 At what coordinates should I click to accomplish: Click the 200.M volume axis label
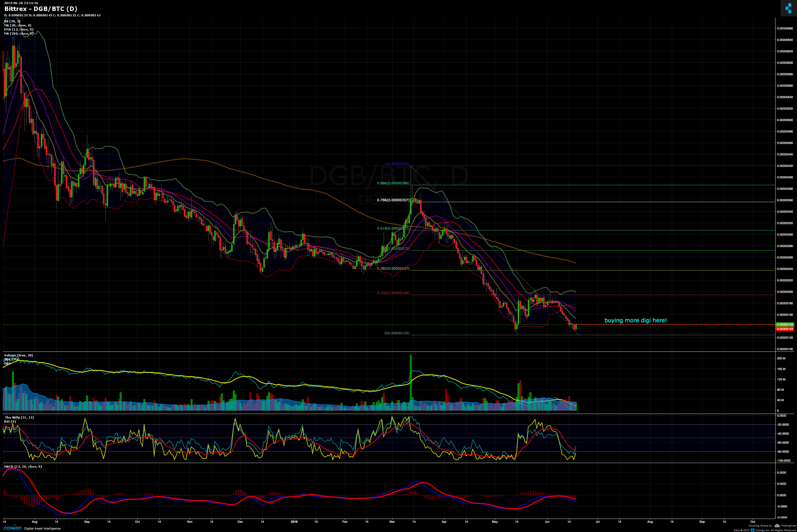click(x=781, y=359)
